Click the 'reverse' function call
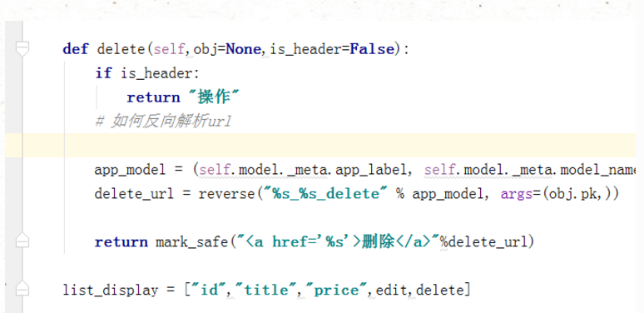644x313 pixels. tap(226, 193)
